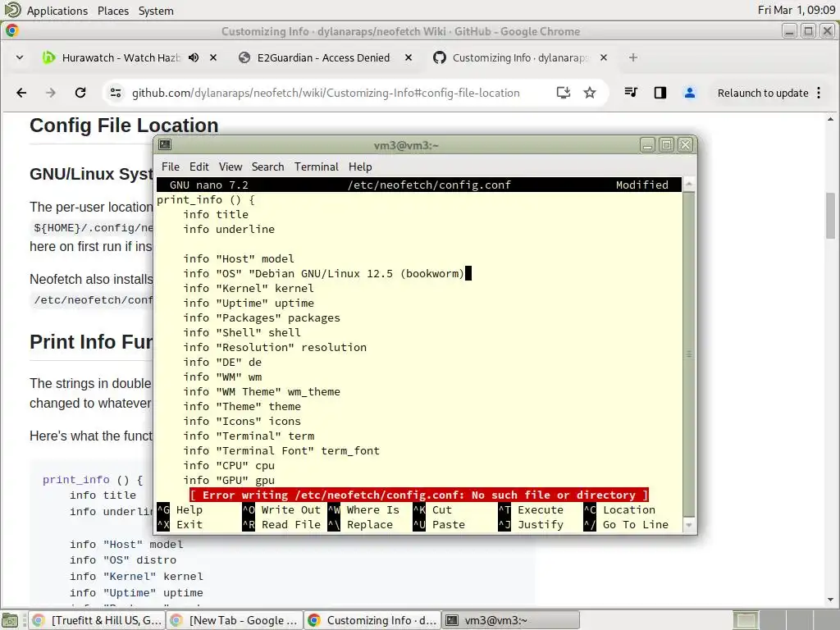Click the Chrome forward arrow

tap(51, 93)
